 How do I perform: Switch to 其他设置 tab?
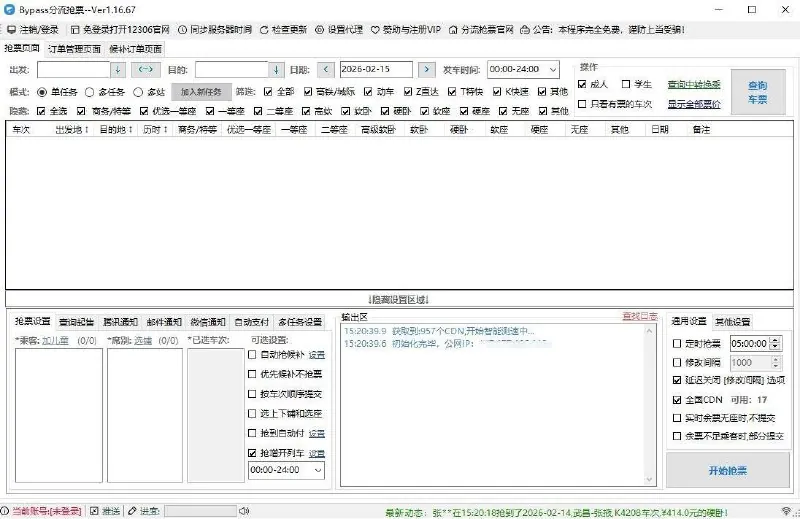733,322
